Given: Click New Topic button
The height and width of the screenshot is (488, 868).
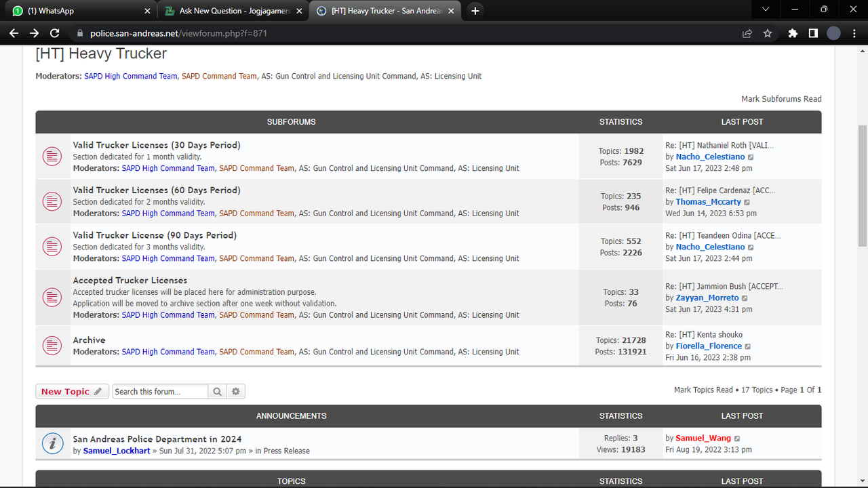Looking at the screenshot, I should pos(72,392).
